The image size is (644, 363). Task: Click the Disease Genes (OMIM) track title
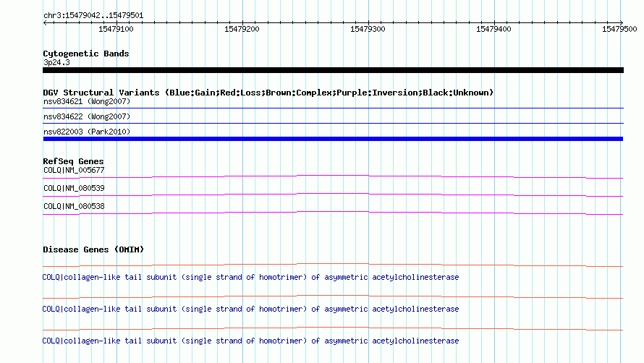pos(93,249)
